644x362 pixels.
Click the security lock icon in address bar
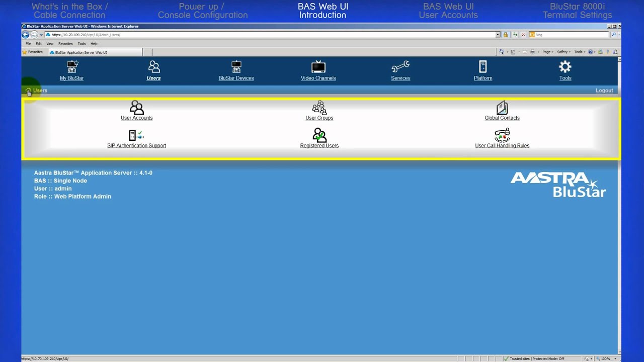point(506,35)
